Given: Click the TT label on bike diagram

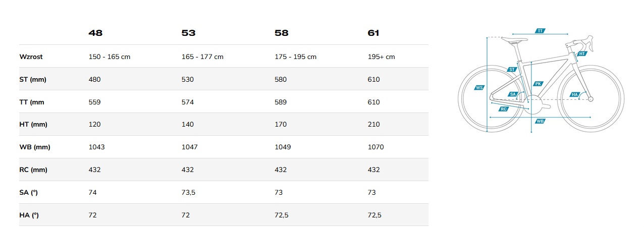Looking at the screenshot, I should coord(540,31).
